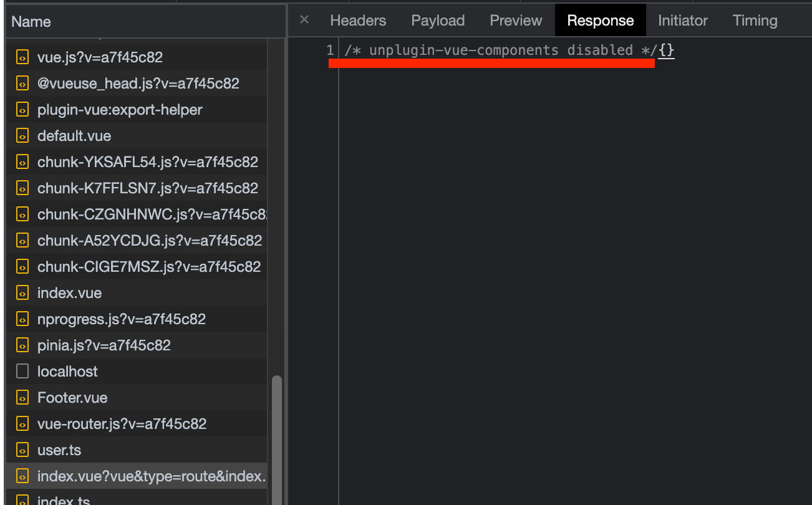The width and height of the screenshot is (812, 505).
Task: Click the JS icon next to nprogress.js
Action: [22, 319]
